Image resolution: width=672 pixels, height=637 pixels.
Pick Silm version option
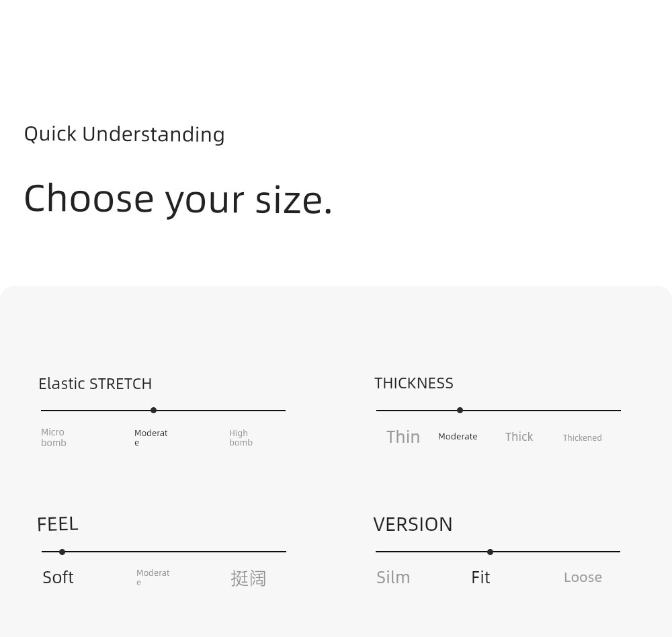(x=393, y=577)
